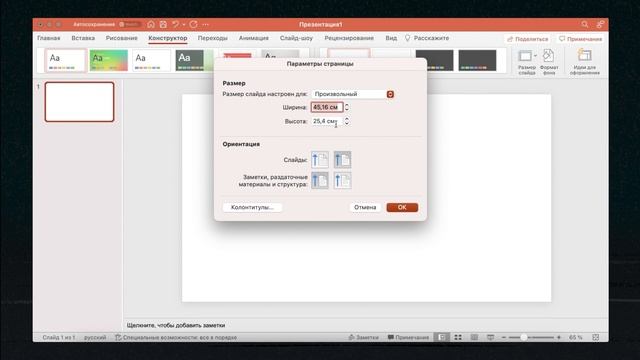The image size is (640, 360).
Task: Select the Конструктор tab
Action: [x=168, y=38]
